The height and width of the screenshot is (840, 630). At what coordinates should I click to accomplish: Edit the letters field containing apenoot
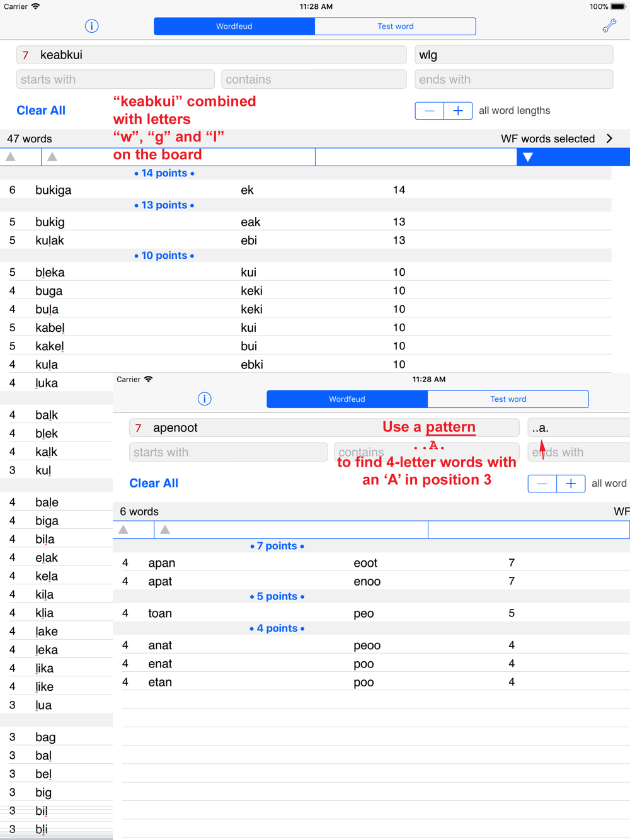pyautogui.click(x=324, y=428)
